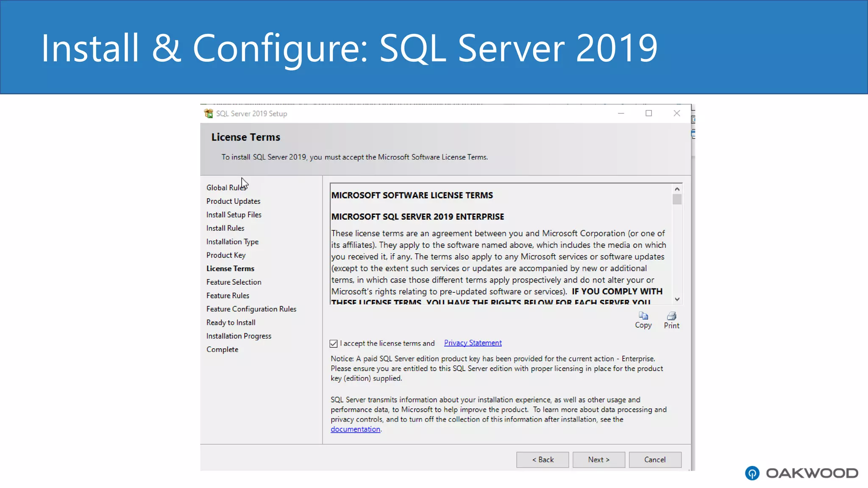Open the documentation link
The image size is (868, 488).
(355, 429)
